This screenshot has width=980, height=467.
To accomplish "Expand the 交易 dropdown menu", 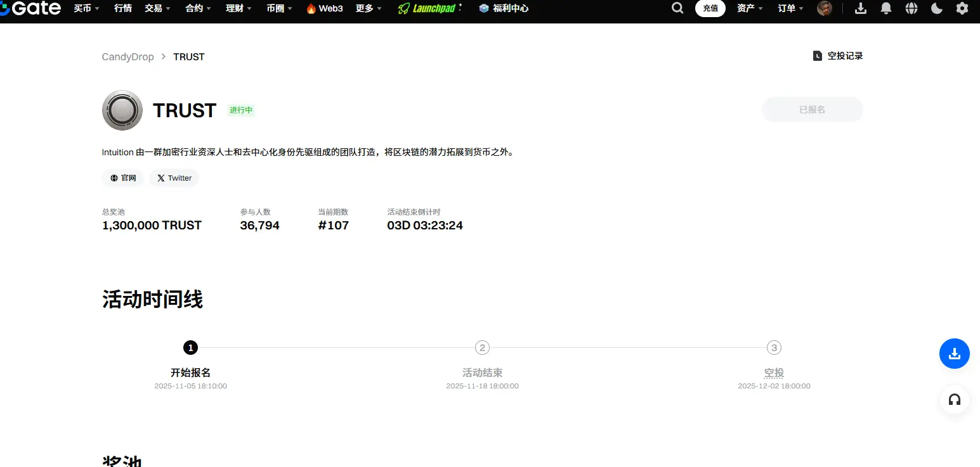I will click(x=157, y=8).
